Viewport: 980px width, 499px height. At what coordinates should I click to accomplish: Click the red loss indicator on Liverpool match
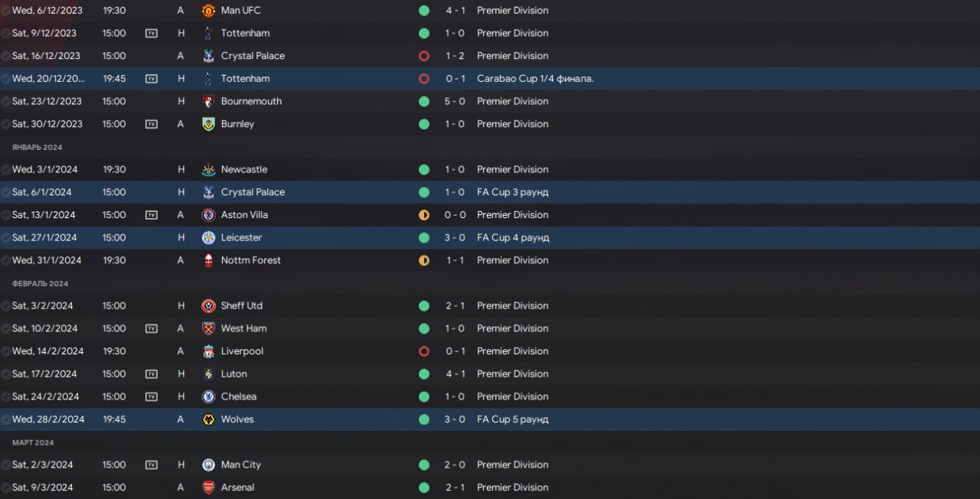point(424,351)
